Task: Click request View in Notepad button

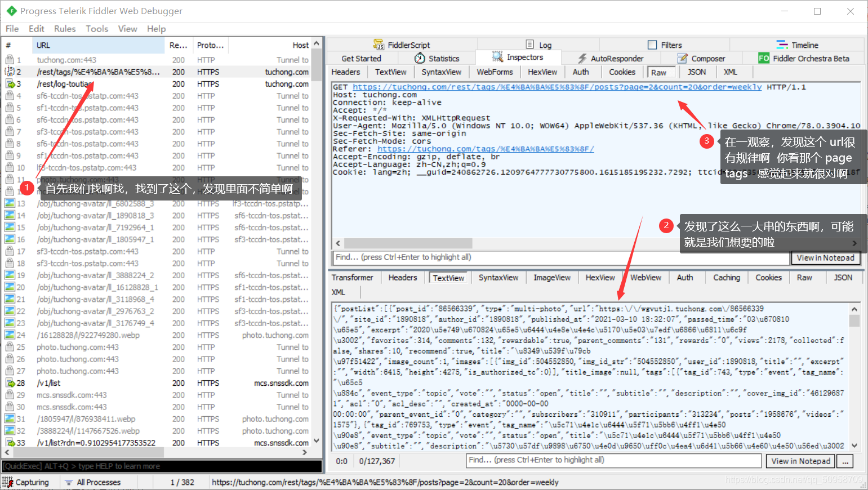Action: [x=826, y=258]
